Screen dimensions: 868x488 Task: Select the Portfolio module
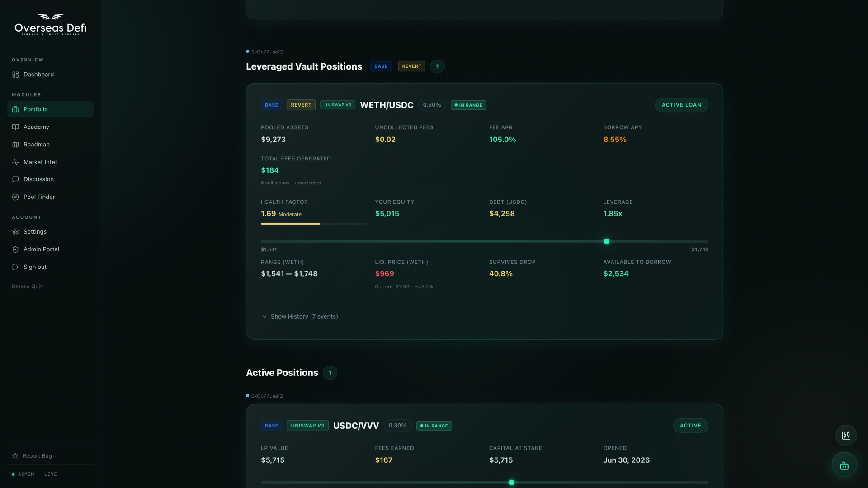(x=50, y=109)
